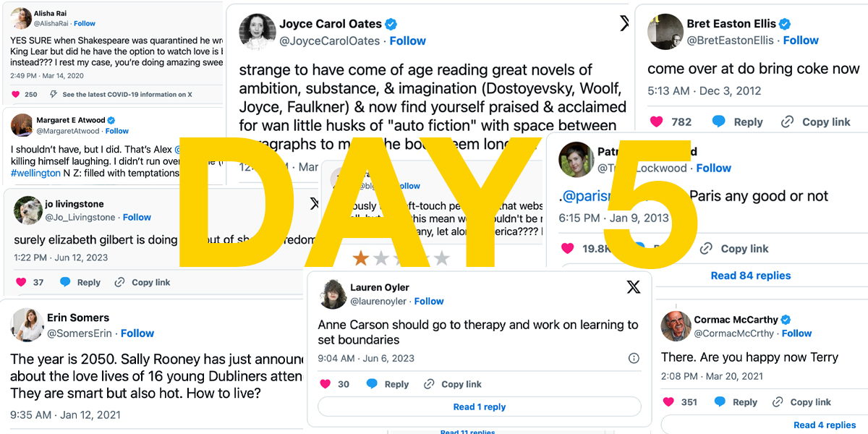Click the heart icon on Alisha Rai's tweet
The width and height of the screenshot is (868, 434).
pyautogui.click(x=16, y=94)
